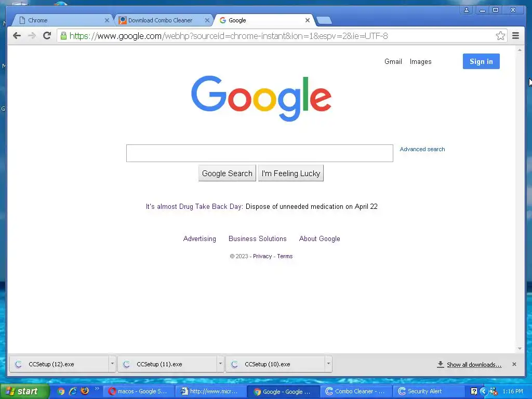Click the question mark tray icon
Image resolution: width=532 pixels, height=399 pixels.
coord(474,391)
